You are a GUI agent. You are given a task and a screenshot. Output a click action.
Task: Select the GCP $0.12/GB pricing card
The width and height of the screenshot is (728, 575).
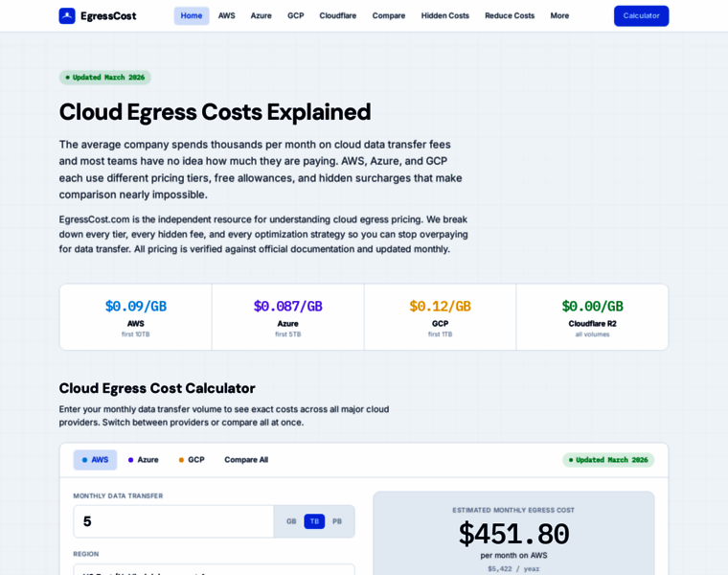(440, 317)
